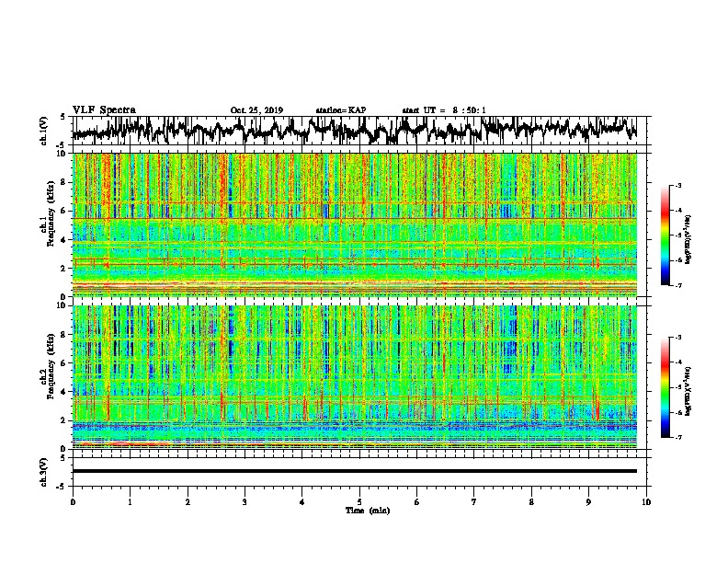Click the "4" tick on the time axis

[x=302, y=502]
